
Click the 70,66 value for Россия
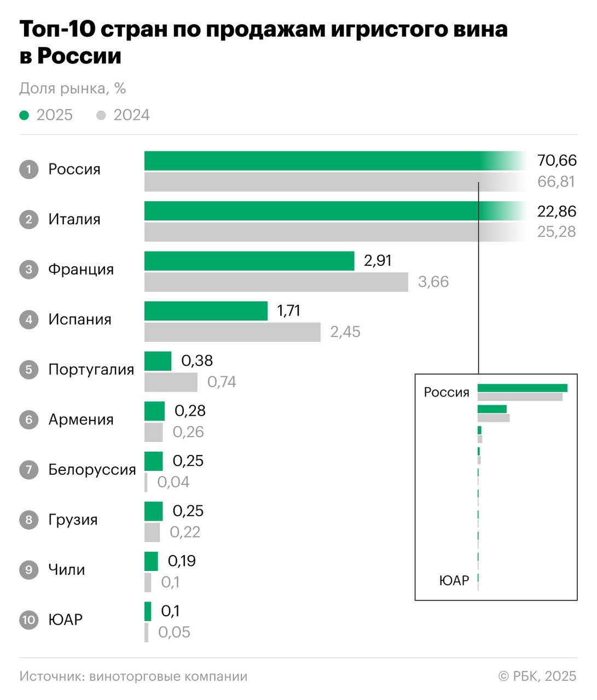557,160
